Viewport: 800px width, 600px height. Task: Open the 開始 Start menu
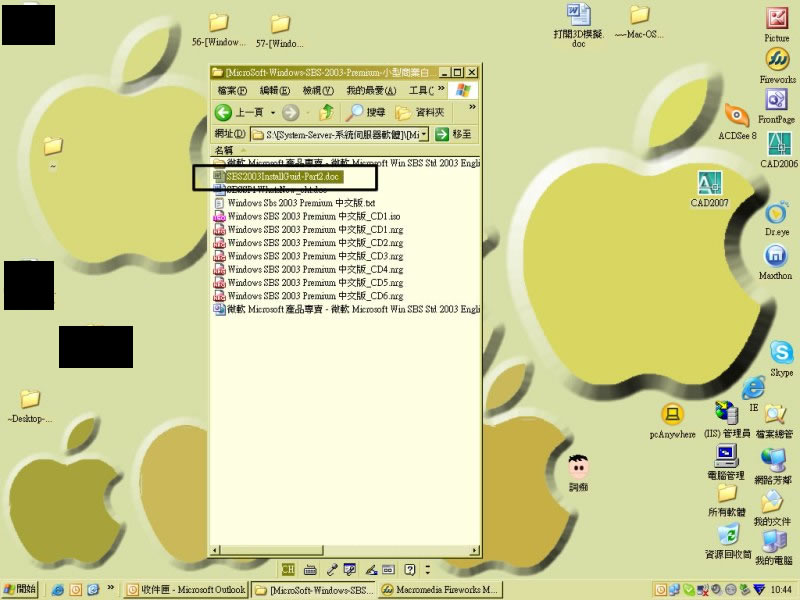(x=20, y=589)
